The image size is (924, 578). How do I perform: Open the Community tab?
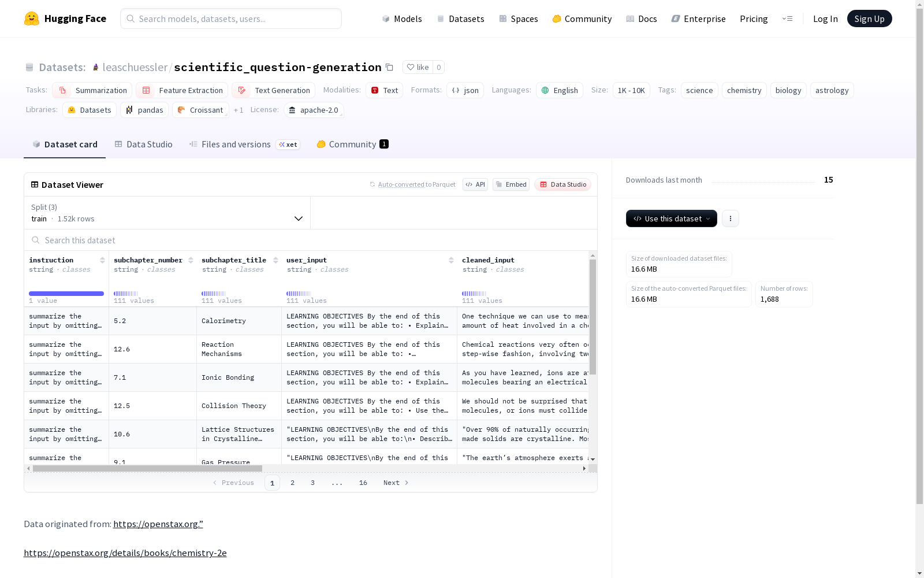(352, 144)
